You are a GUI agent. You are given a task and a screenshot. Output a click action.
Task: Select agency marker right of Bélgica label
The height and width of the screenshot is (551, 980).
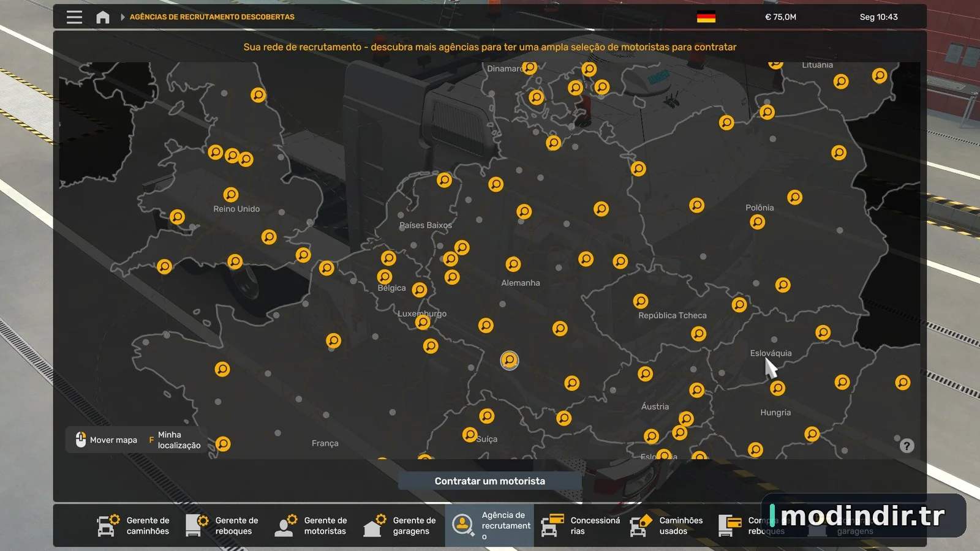coord(420,290)
